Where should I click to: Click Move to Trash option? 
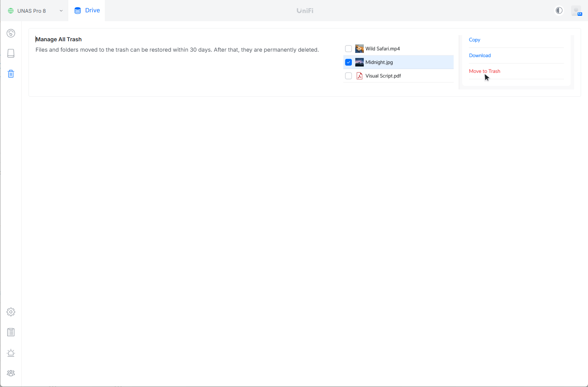click(484, 71)
